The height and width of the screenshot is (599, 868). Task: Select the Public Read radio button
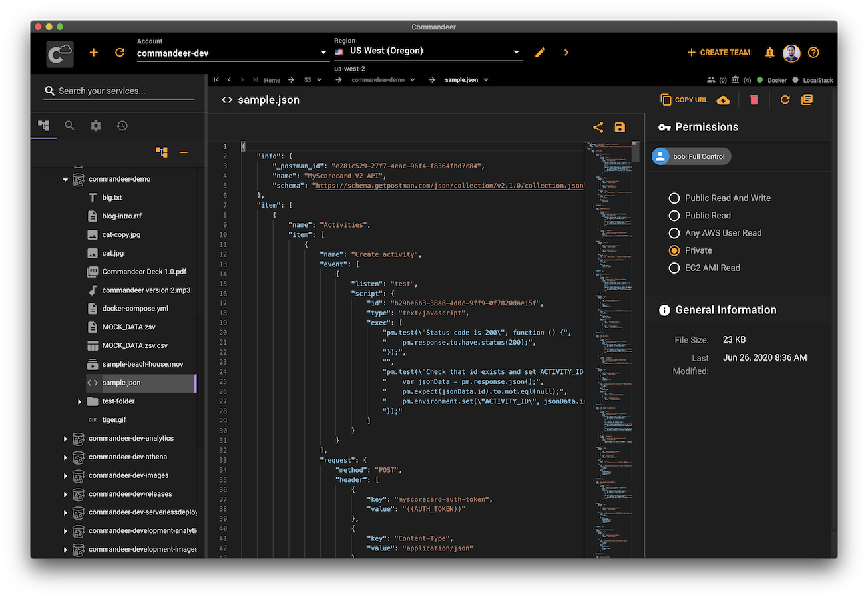[674, 216]
